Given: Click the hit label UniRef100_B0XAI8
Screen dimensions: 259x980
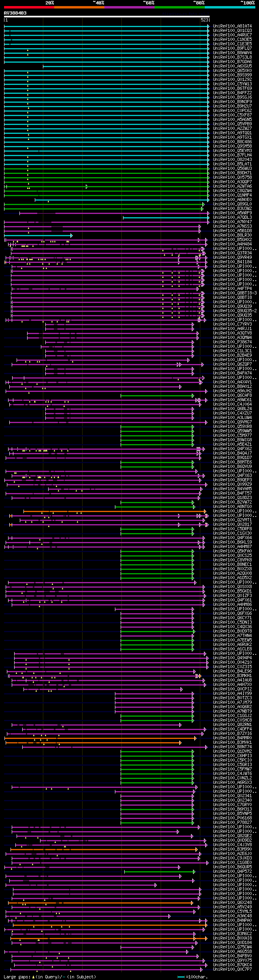Looking at the screenshot, I should click(x=232, y=938).
